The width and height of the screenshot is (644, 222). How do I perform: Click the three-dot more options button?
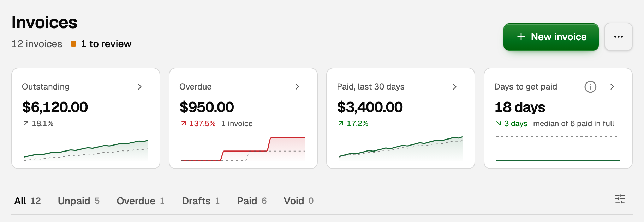618,37
